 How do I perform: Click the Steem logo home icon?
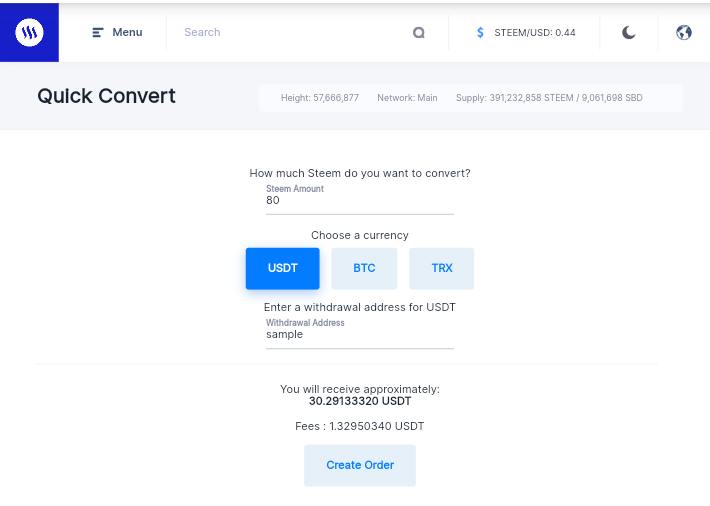tap(29, 32)
